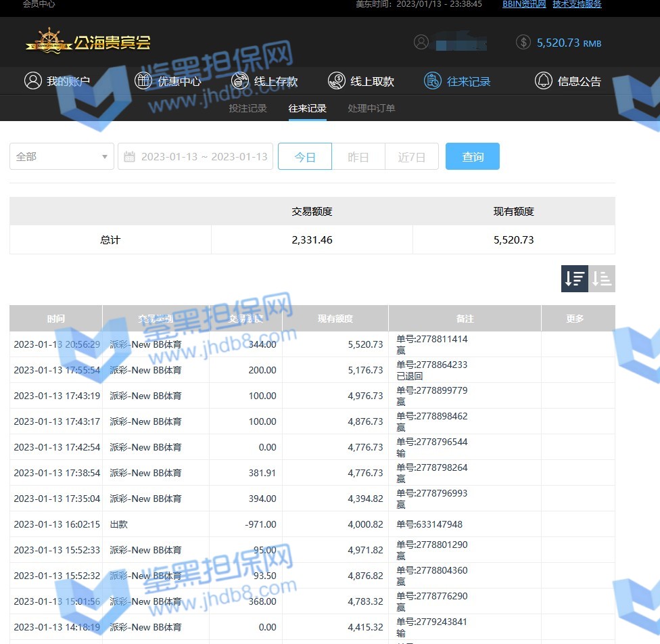Select the 今日 date filter

tap(305, 156)
